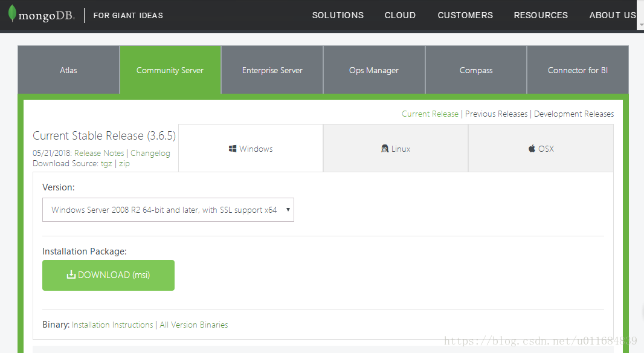Open the Changelog link

(150, 153)
